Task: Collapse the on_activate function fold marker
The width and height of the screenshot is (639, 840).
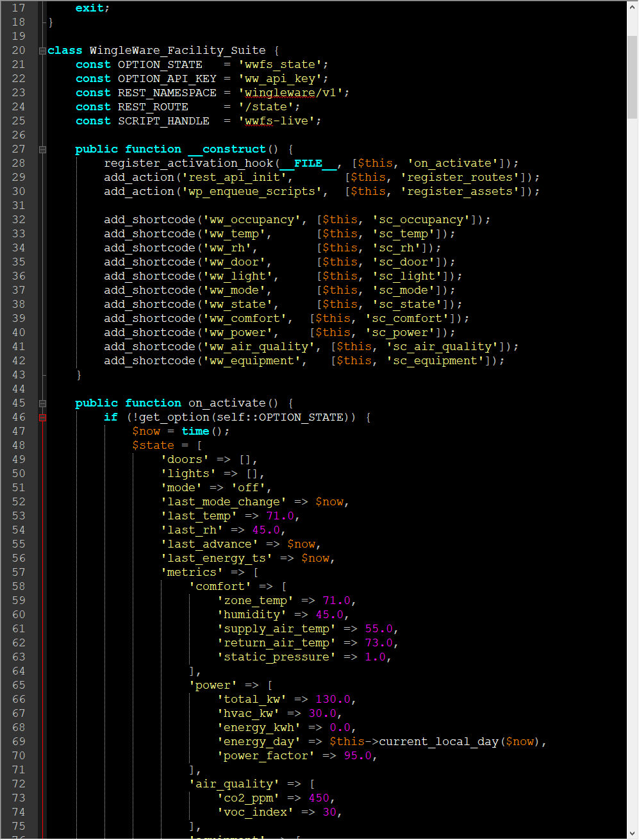Action: [42, 403]
